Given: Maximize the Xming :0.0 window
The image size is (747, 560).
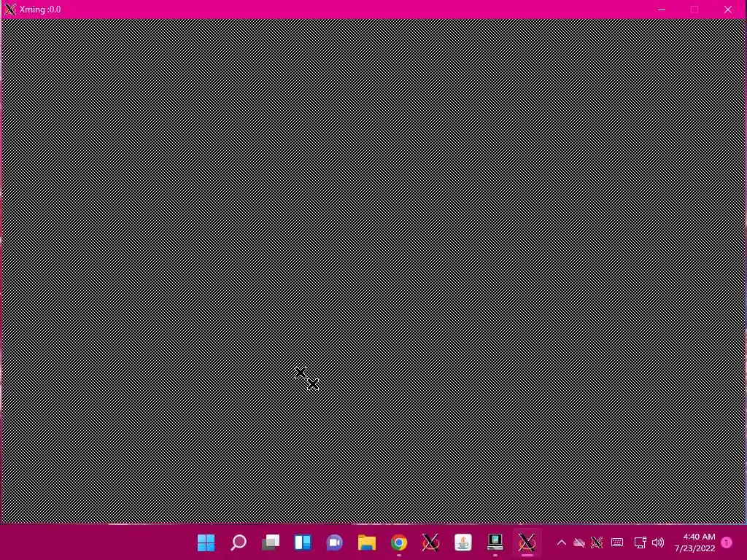Looking at the screenshot, I should (694, 9).
